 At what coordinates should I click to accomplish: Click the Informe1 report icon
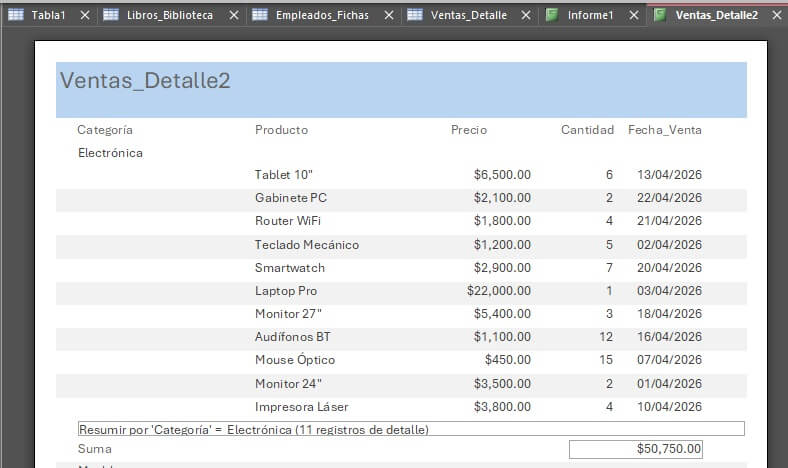click(551, 15)
